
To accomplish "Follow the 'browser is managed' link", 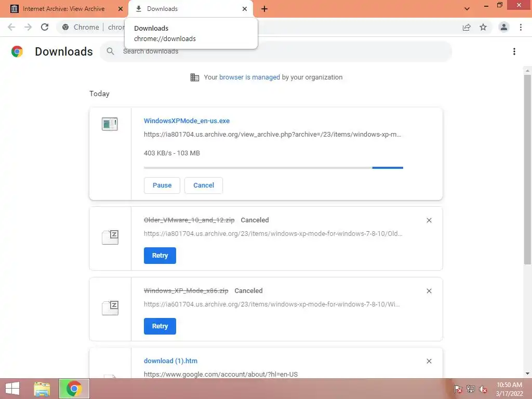I will coord(250,77).
